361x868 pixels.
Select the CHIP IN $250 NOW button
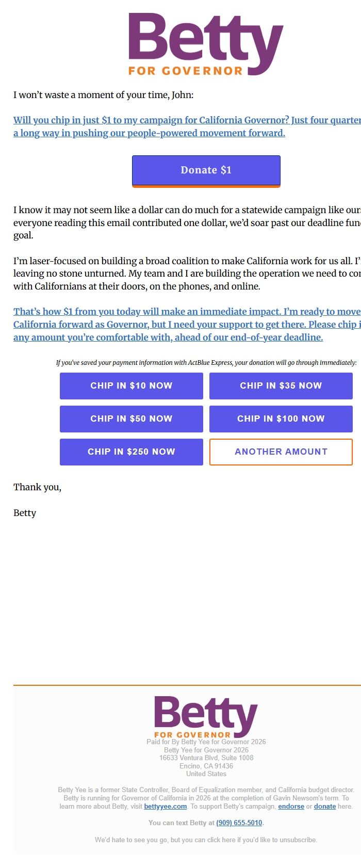coord(131,452)
